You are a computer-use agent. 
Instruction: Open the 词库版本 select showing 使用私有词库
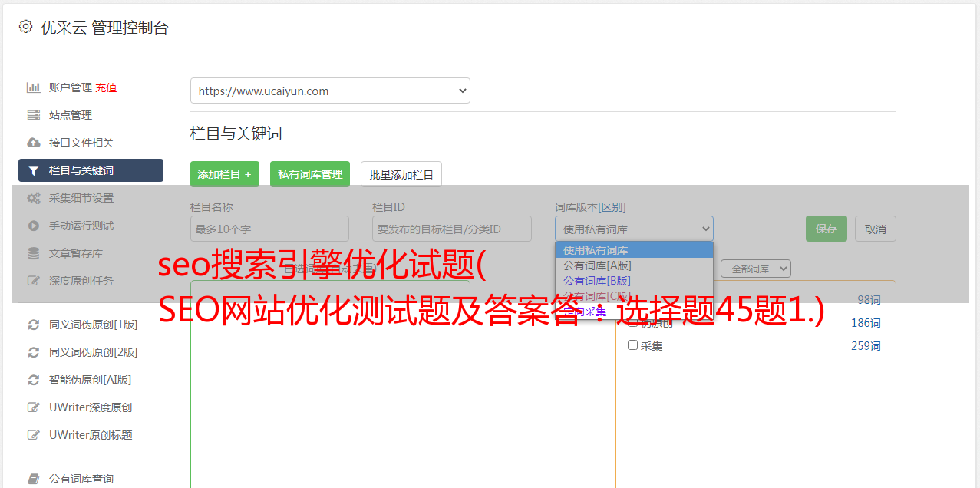pos(634,229)
